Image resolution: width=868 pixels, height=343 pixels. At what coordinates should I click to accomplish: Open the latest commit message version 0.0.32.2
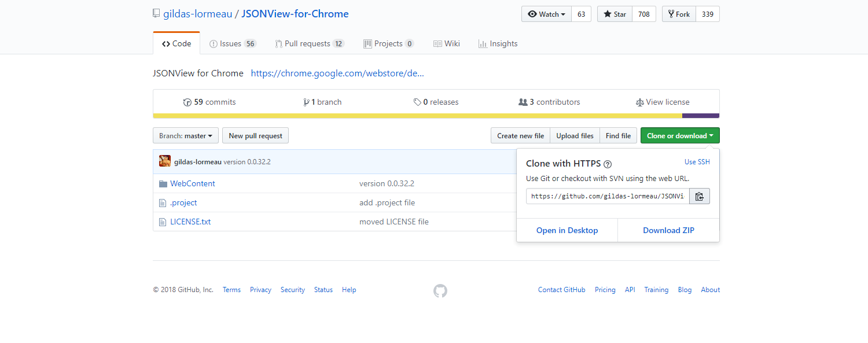tap(247, 161)
